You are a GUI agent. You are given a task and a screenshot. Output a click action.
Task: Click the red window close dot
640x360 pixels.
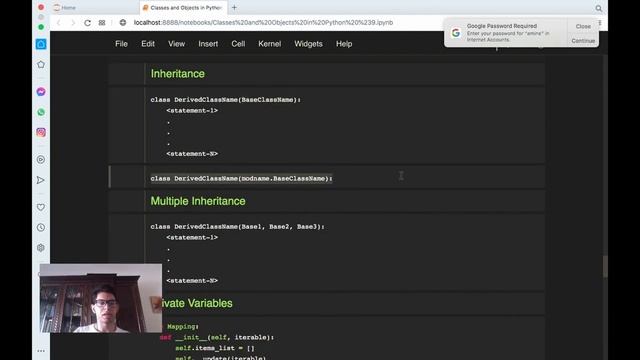[41, 7]
